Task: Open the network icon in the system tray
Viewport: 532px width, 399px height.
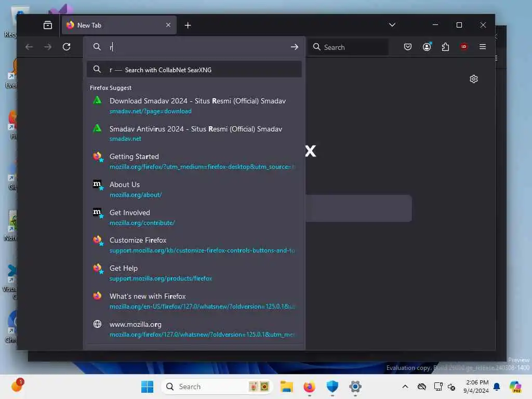Action: pyautogui.click(x=438, y=387)
